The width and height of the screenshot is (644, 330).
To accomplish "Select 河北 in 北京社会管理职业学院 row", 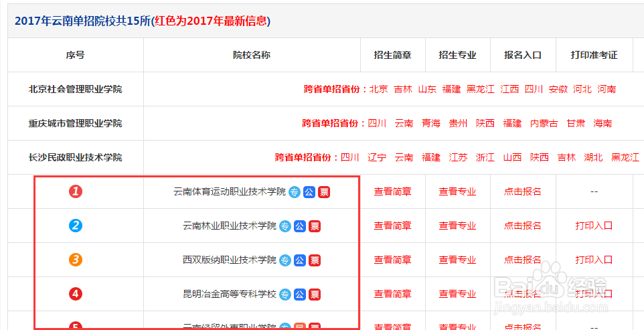I will [x=582, y=89].
